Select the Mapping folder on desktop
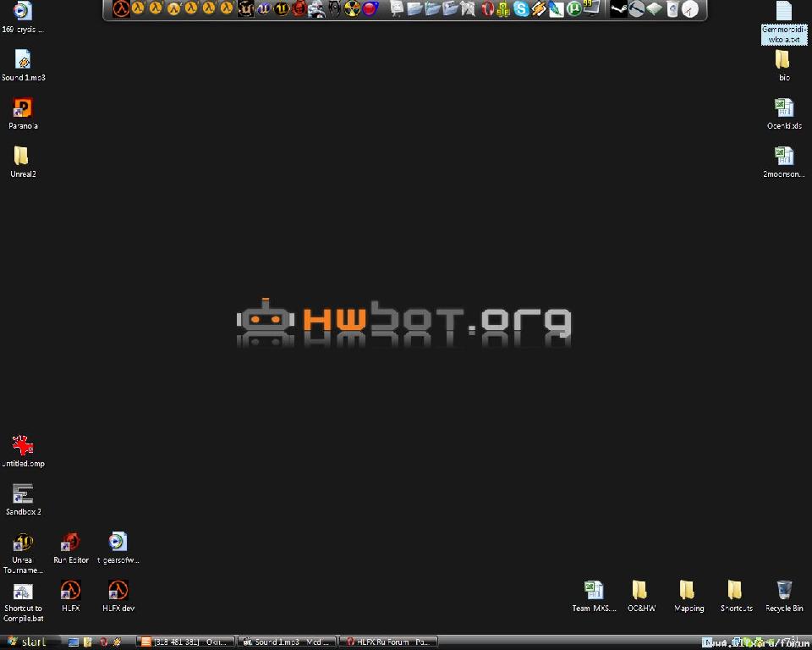The width and height of the screenshot is (812, 650). 689,597
